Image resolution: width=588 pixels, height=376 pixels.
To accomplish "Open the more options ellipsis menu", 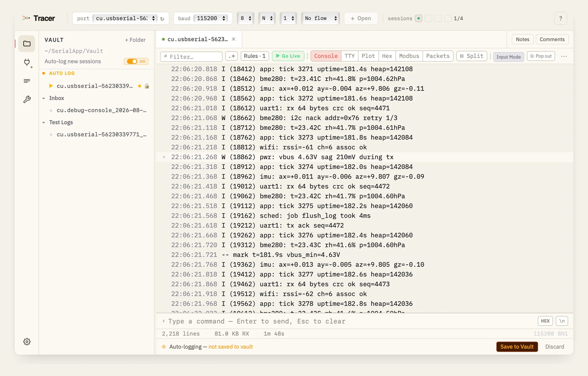I will (x=564, y=56).
